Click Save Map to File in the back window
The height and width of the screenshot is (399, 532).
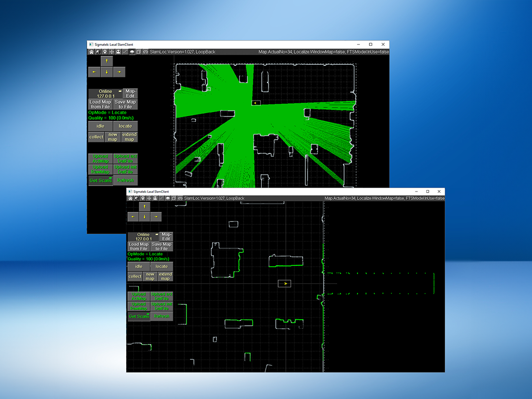125,104
